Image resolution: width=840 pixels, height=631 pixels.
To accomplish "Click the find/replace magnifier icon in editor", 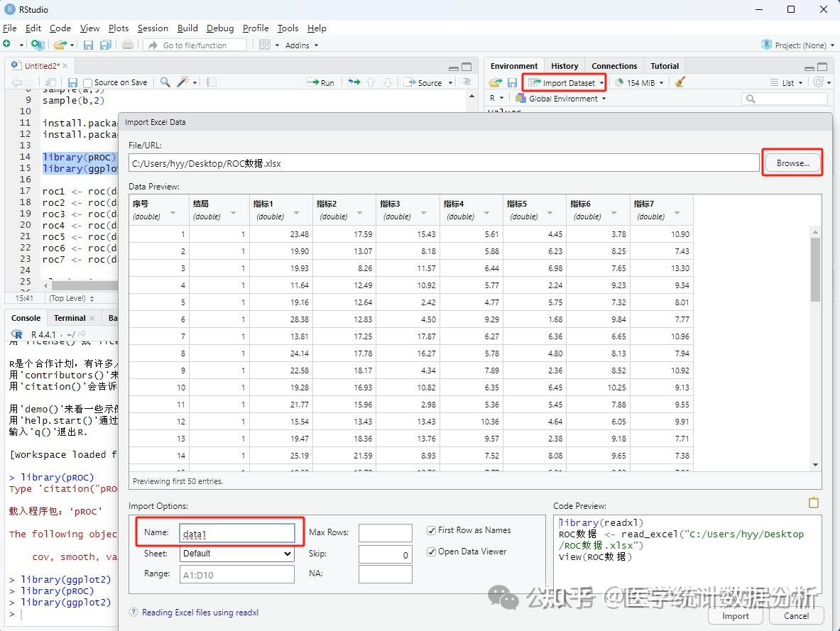I will pyautogui.click(x=165, y=82).
